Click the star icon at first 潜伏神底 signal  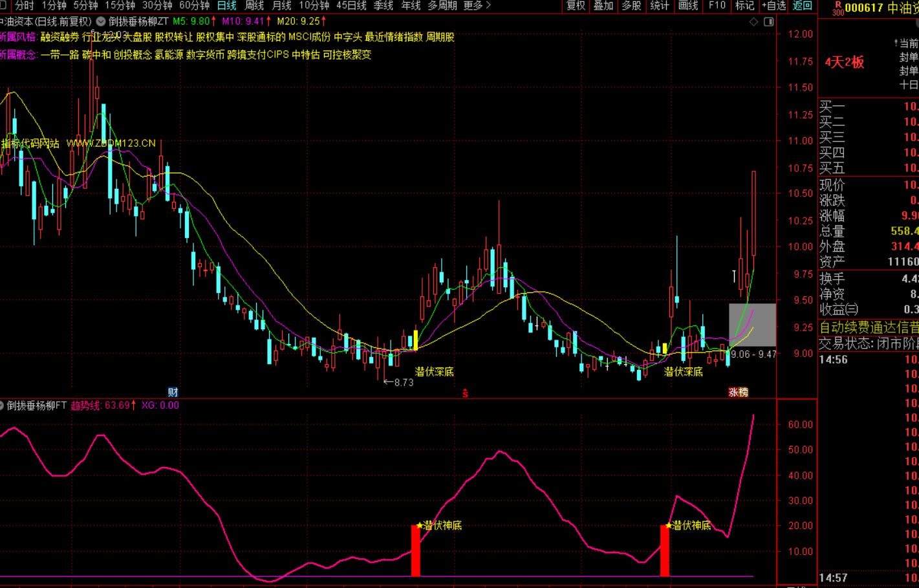(419, 525)
